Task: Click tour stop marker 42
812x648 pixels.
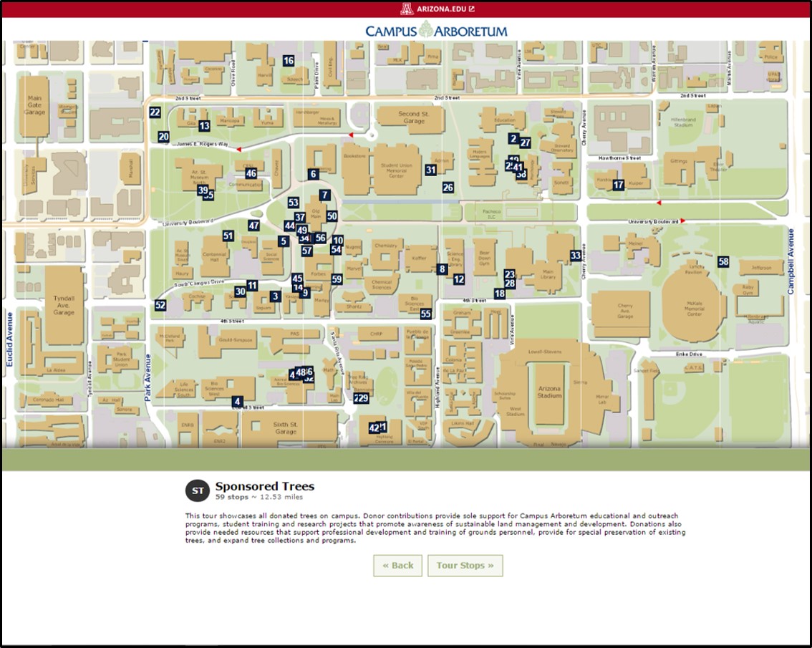Action: point(374,428)
